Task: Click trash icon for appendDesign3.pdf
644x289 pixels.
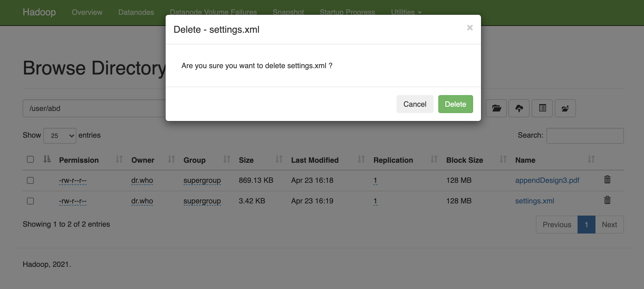Action: point(607,180)
